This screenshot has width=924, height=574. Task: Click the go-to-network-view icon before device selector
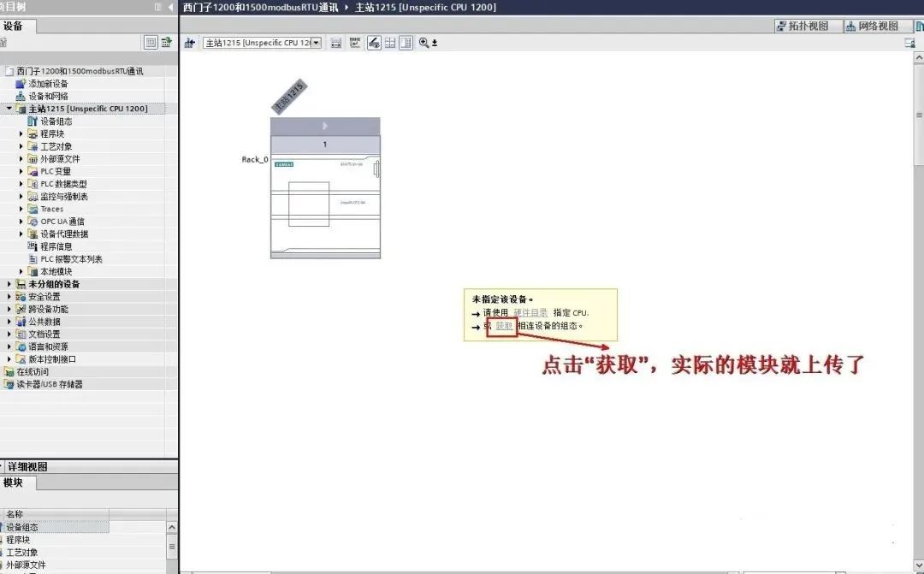click(190, 43)
